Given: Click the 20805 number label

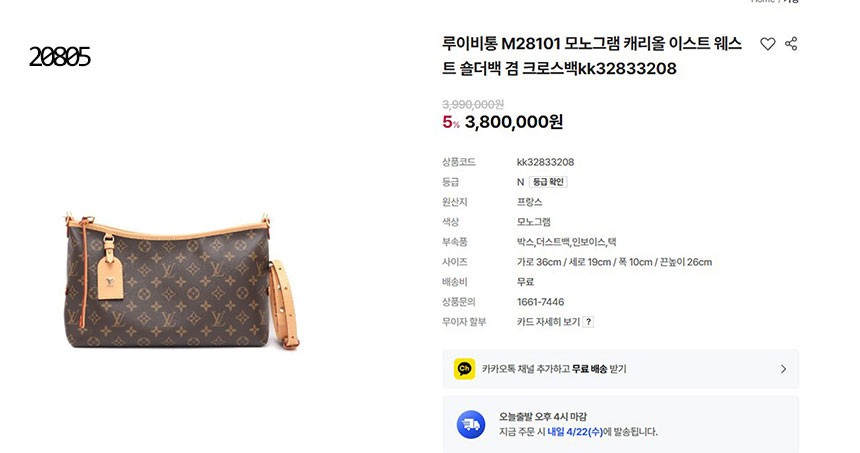Looking at the screenshot, I should click(59, 57).
